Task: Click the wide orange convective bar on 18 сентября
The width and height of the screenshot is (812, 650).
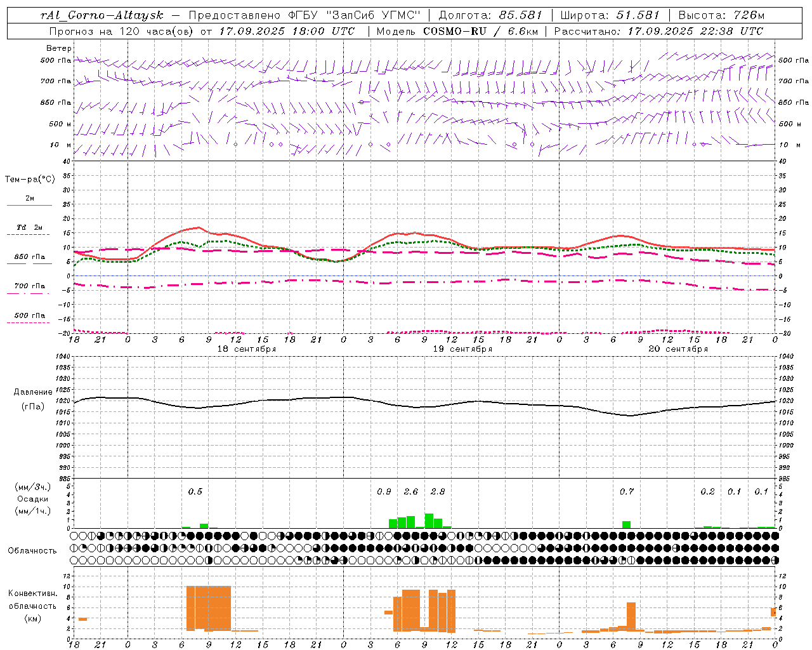Action: [x=209, y=608]
